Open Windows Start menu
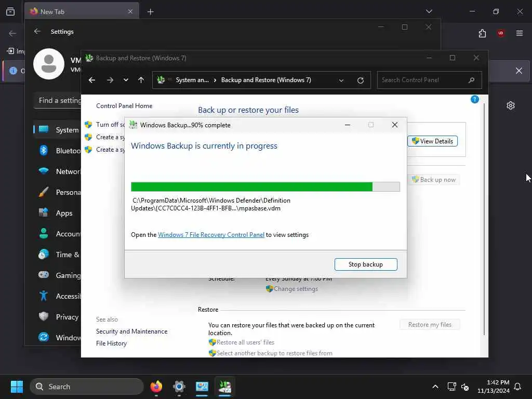The width and height of the screenshot is (532, 399). (x=17, y=387)
